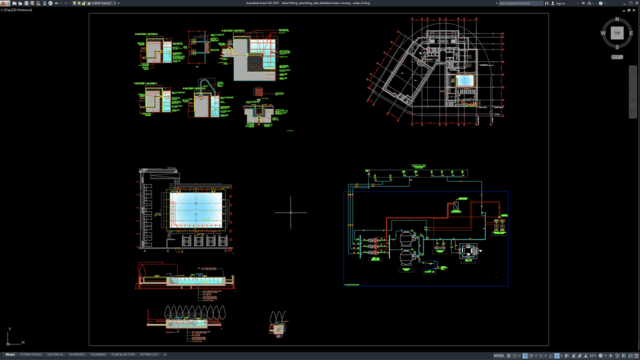The width and height of the screenshot is (640, 360).
Task: Click the Redo arrow icon
Action: (x=65, y=3)
